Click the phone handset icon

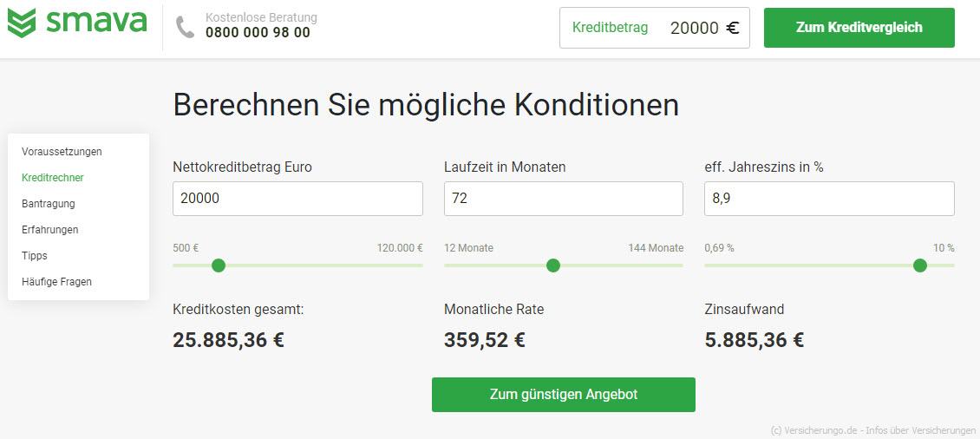pos(185,27)
